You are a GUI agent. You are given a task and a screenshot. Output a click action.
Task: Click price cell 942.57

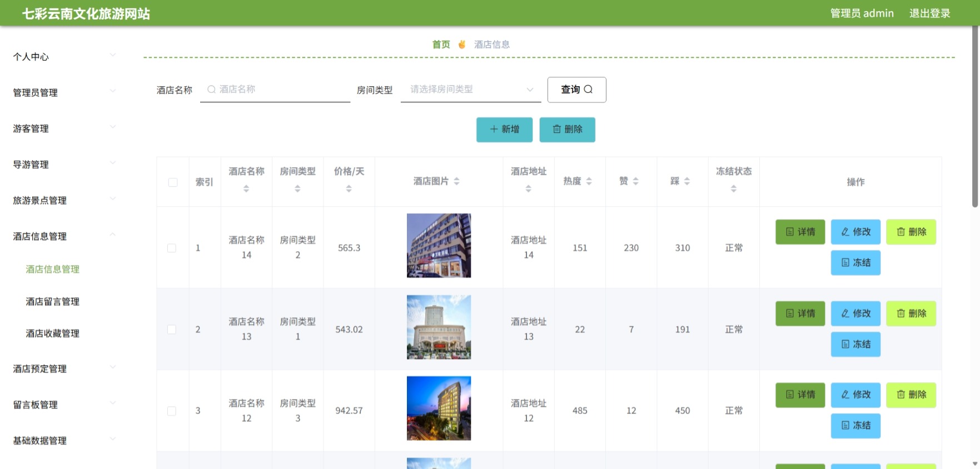[x=349, y=411]
